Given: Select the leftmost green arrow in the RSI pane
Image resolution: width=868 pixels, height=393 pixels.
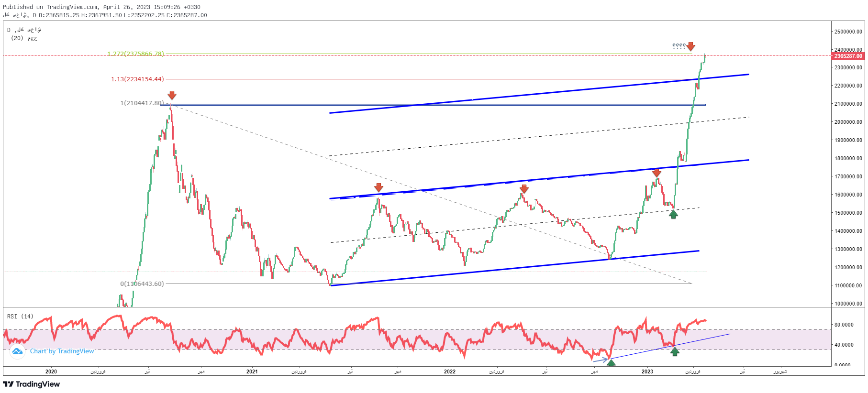Looking at the screenshot, I should pos(611,362).
